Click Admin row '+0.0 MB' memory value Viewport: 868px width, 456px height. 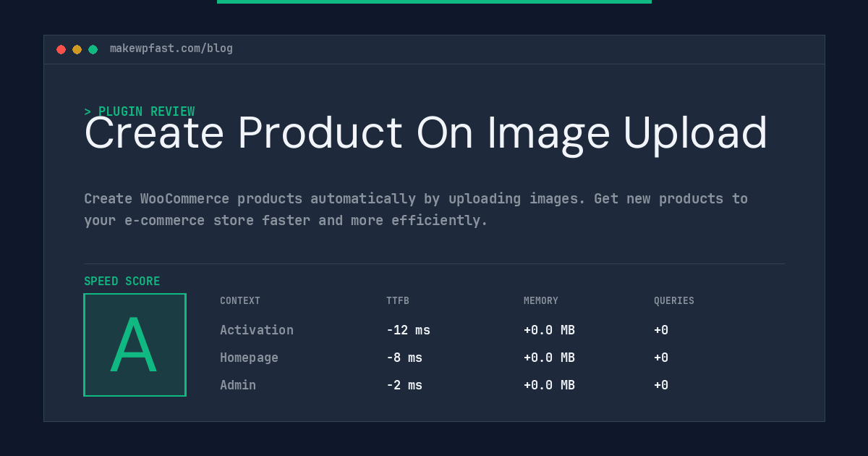pyautogui.click(x=549, y=385)
